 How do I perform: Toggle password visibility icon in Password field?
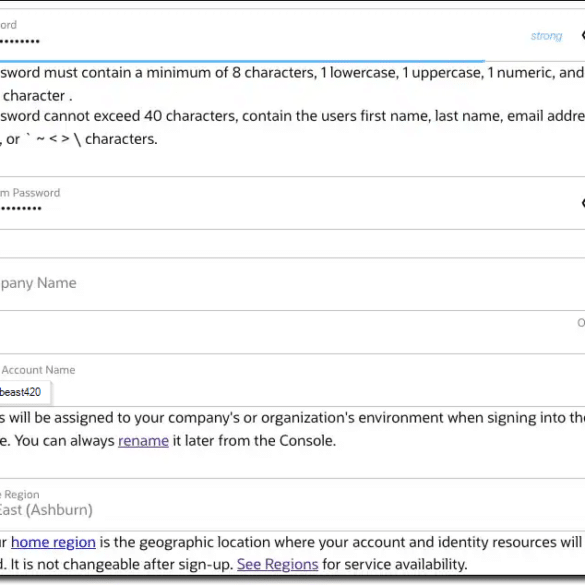tap(583, 35)
